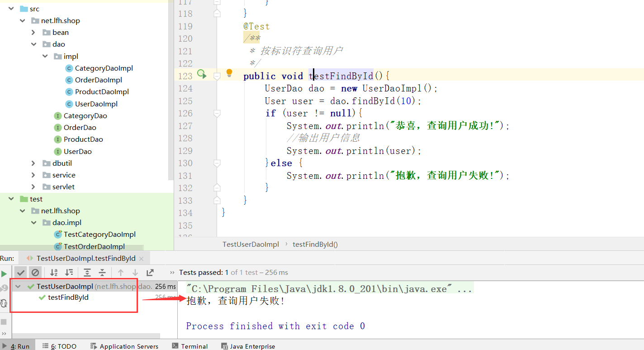
Task: Collapse TestUserDaoImpl test result node
Action: click(18, 286)
